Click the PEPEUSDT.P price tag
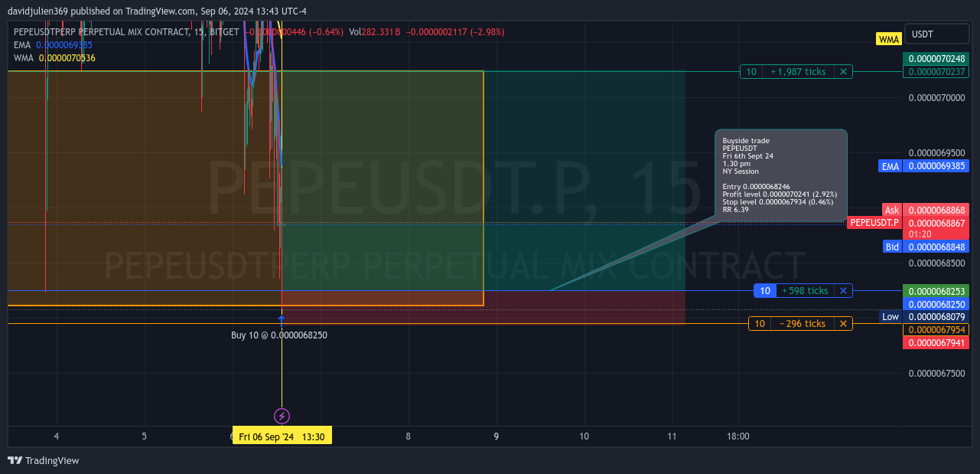Viewport: 980px width, 474px height. 874,222
